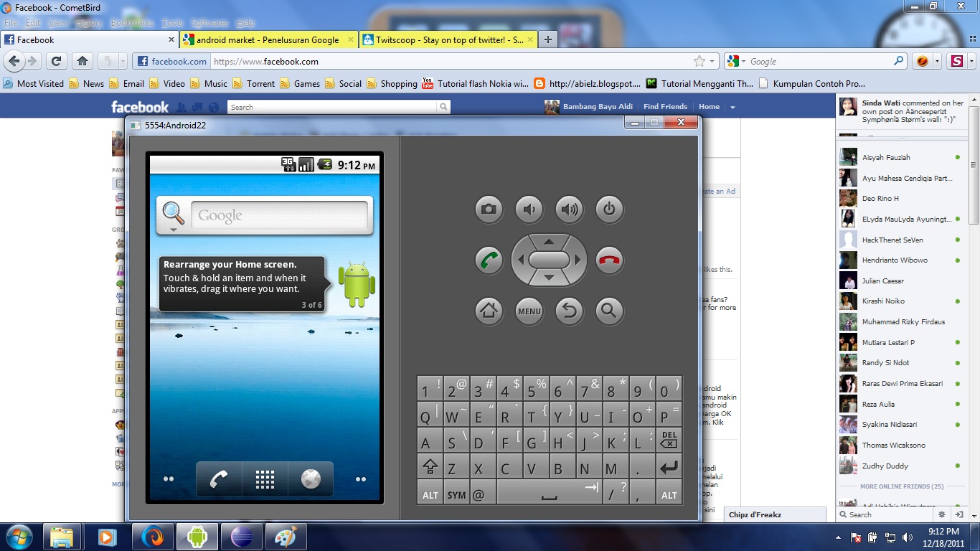Screen dimensions: 980x551
Task: Click the emulator Home hardware button
Action: [x=489, y=311]
